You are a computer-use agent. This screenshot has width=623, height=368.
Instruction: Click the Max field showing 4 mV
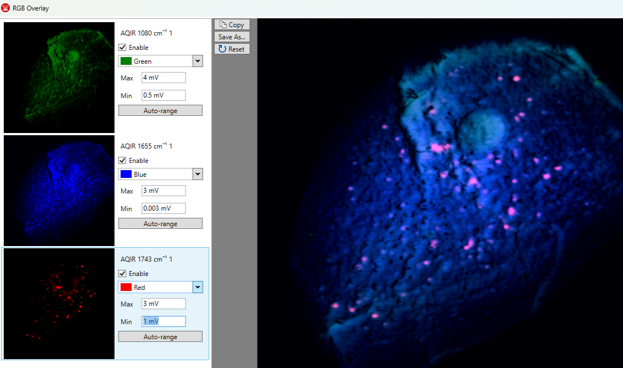point(163,77)
